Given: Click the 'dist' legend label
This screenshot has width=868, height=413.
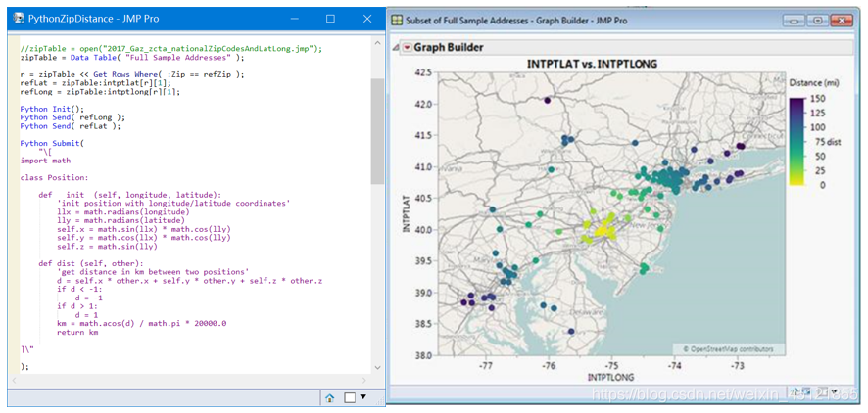Looking at the screenshot, I should click(x=835, y=142).
